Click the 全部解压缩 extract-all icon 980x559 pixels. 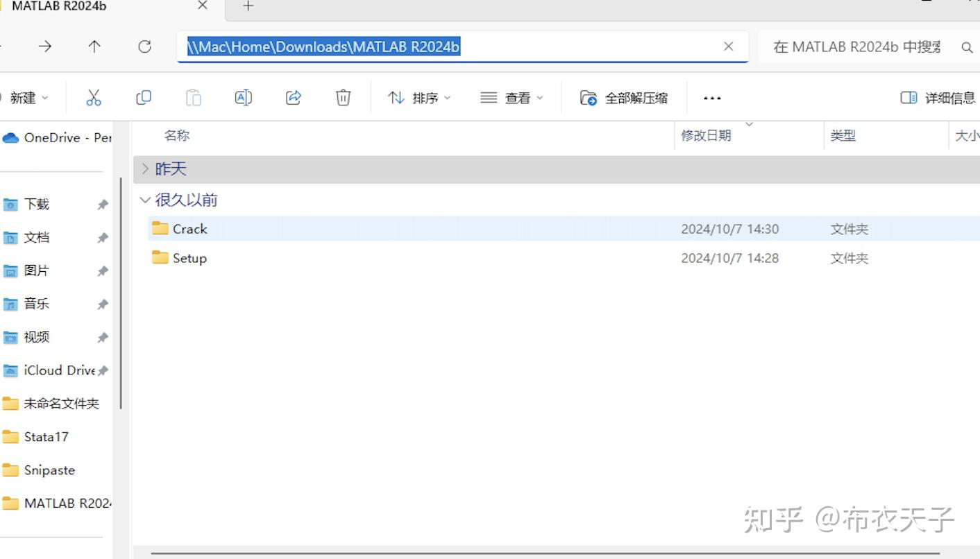coord(589,97)
